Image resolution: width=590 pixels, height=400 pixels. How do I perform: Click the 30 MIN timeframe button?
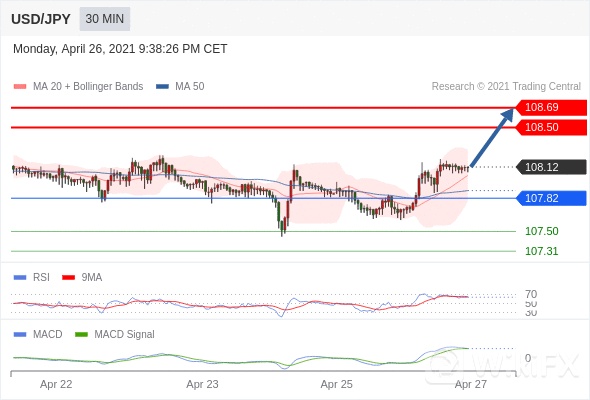coord(105,19)
